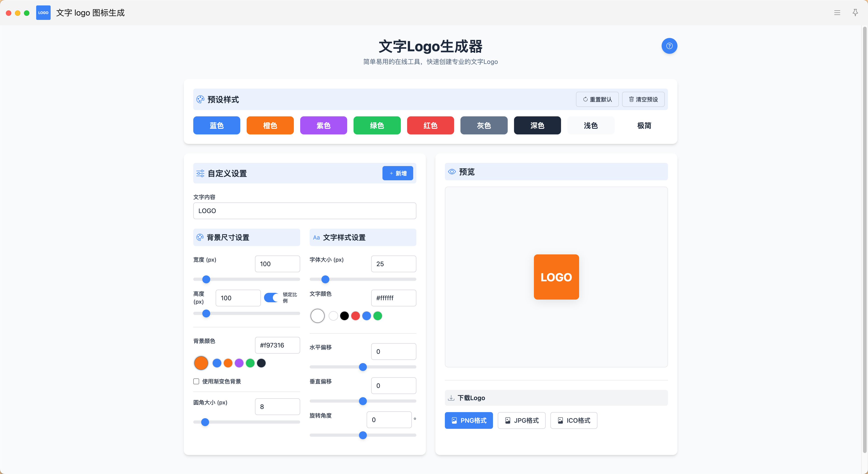This screenshot has height=474, width=868.
Task: Open the hamburger menu in title bar
Action: 837,13
